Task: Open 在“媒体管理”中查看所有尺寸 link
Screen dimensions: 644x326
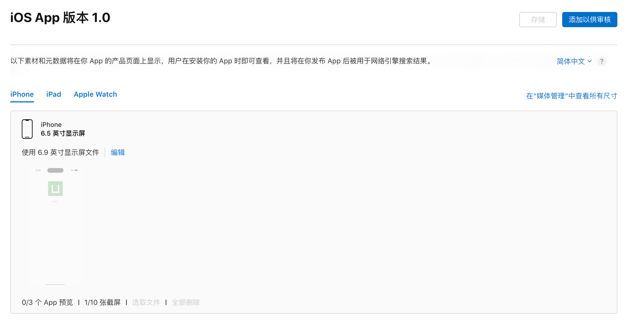Action: click(571, 96)
